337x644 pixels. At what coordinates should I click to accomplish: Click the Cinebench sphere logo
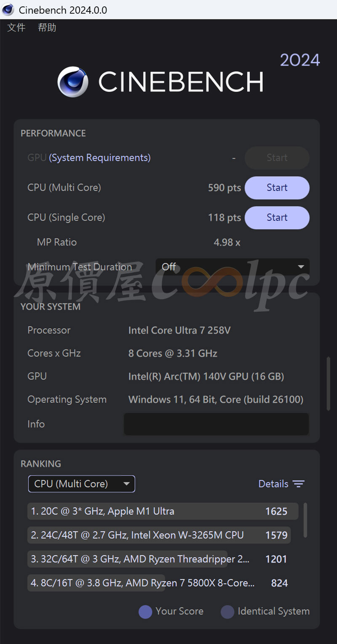tap(73, 82)
